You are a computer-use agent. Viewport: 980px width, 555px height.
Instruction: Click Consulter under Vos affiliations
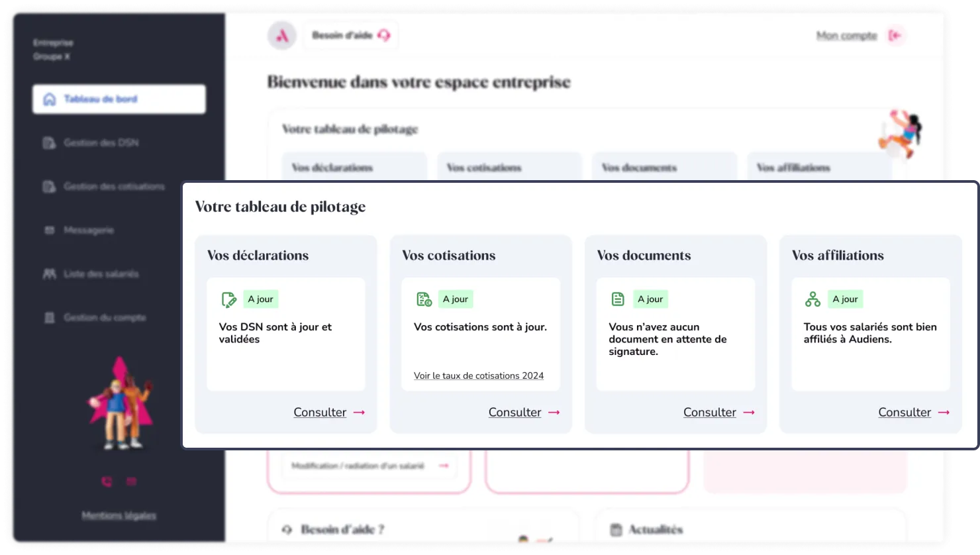tap(913, 412)
